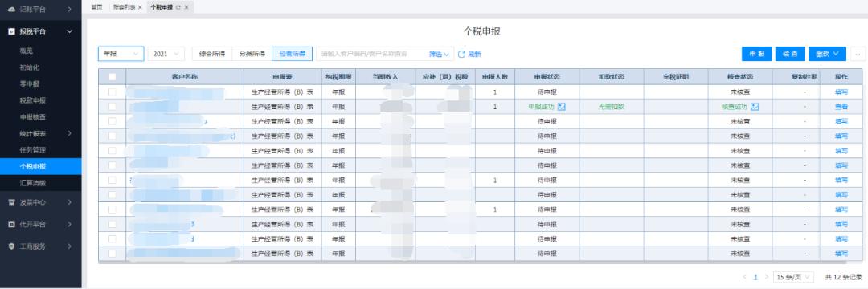Viewport: 868px width, 289px height.
Task: Check the first row's checkbox
Action: click(113, 92)
